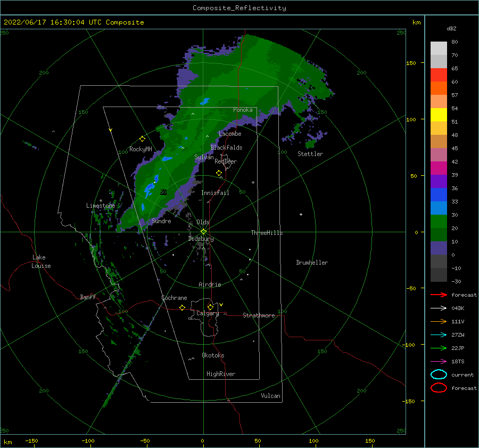The image size is (479, 448).
Task: Click the Banff town label
Action: [88, 297]
